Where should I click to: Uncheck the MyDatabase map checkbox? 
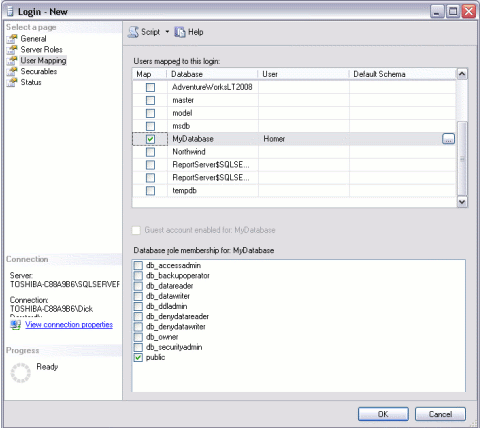[x=150, y=139]
